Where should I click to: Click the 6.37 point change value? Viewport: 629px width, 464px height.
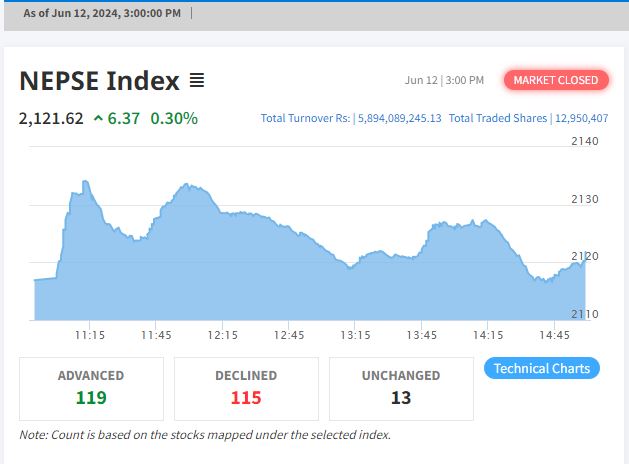click(x=124, y=118)
